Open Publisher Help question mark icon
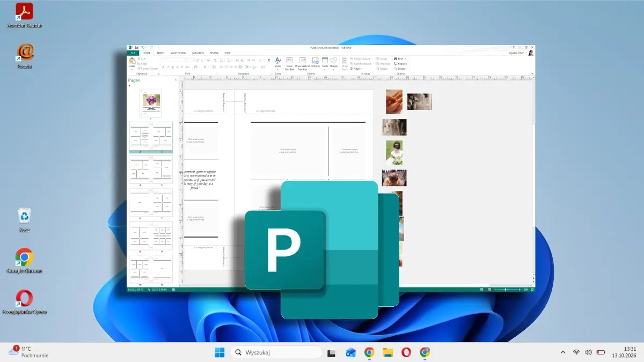The width and height of the screenshot is (644, 362). click(x=514, y=48)
